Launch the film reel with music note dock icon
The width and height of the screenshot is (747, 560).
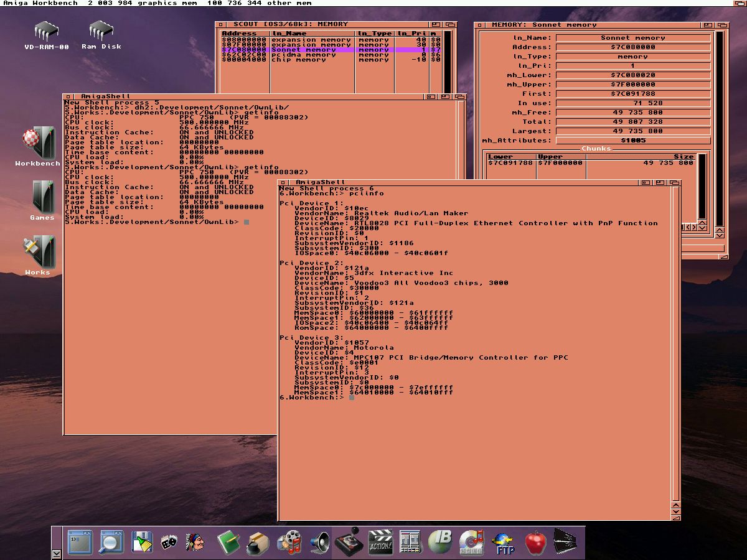(x=289, y=543)
